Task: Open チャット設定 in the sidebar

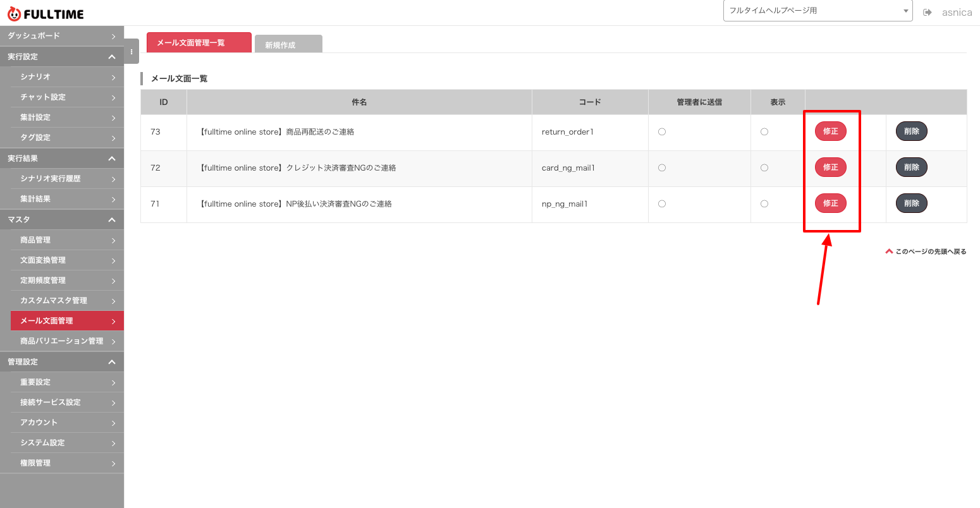Action: tap(67, 97)
